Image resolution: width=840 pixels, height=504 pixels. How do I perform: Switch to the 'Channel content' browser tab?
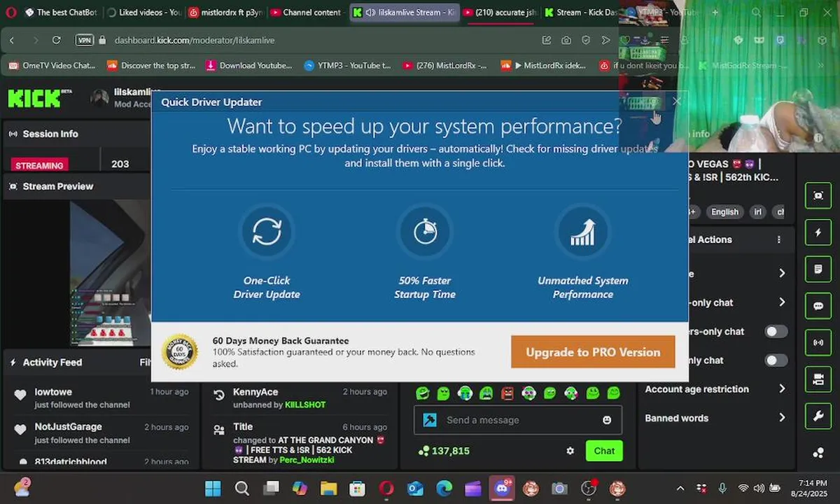point(306,13)
